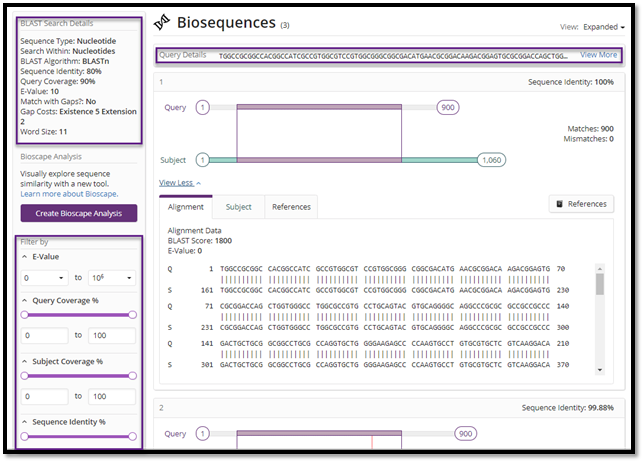644x463 pixels.
Task: Click the Subject start marker 1 in result 1
Action: 202,160
